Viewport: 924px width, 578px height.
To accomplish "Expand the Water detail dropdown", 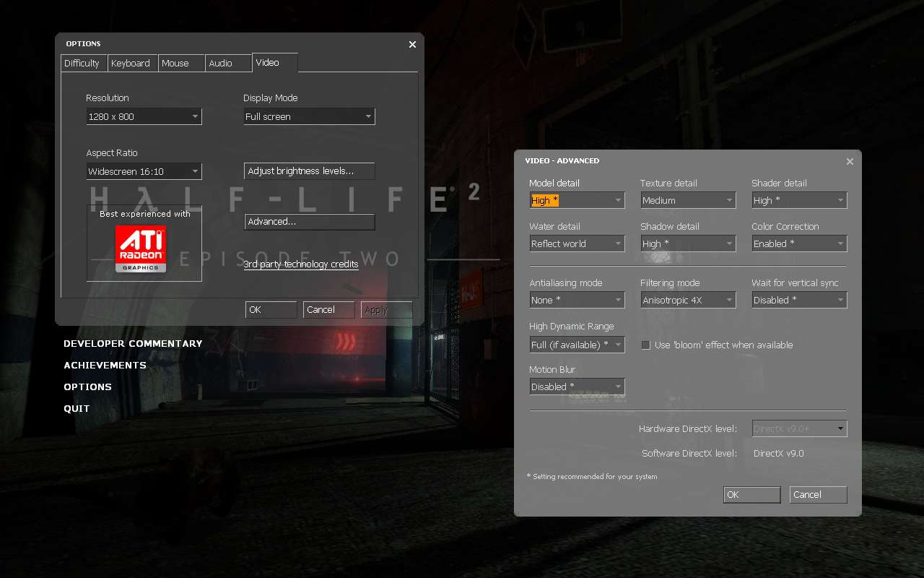I will click(x=577, y=243).
